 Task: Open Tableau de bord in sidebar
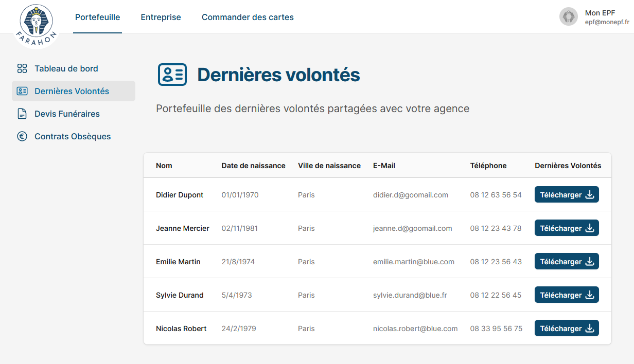[66, 68]
